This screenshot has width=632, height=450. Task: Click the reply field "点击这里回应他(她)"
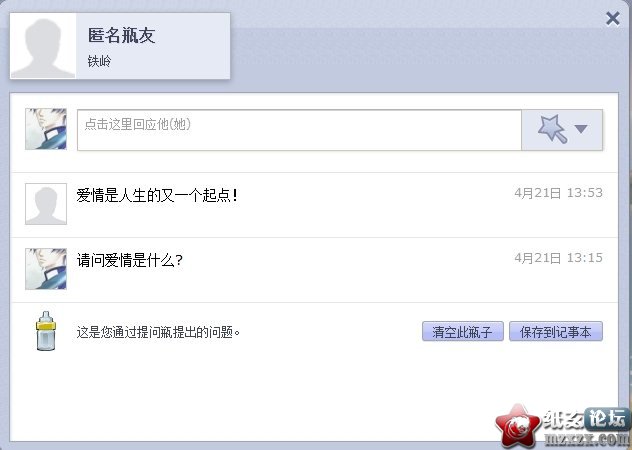[x=299, y=130]
